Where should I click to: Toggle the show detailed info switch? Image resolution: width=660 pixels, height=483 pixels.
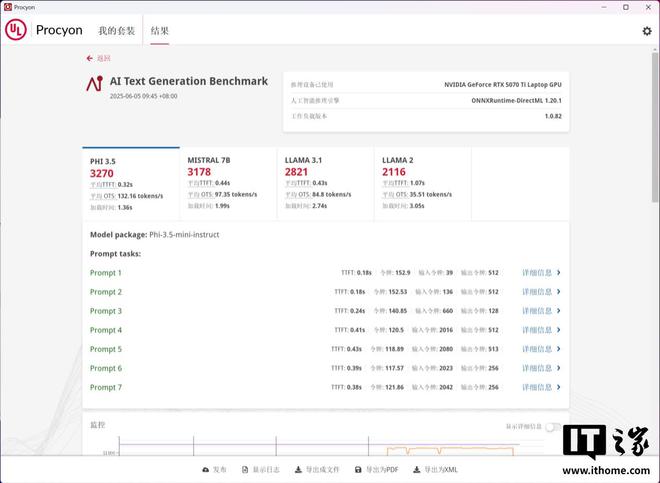click(553, 427)
